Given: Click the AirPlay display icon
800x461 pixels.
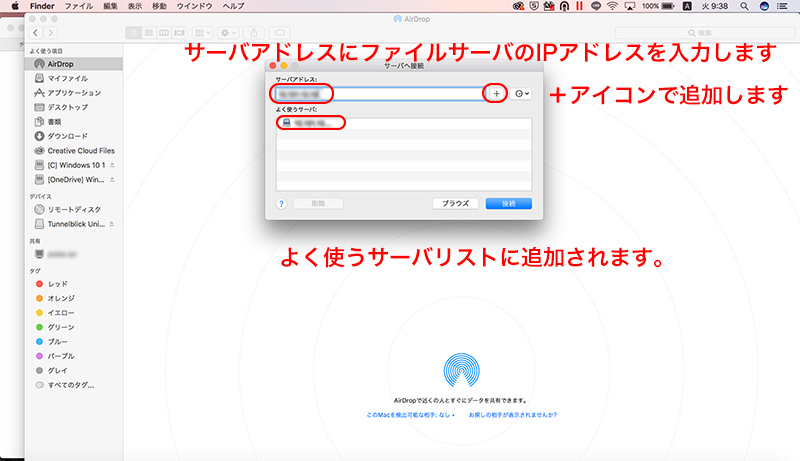Looking at the screenshot, I should coord(630,6).
